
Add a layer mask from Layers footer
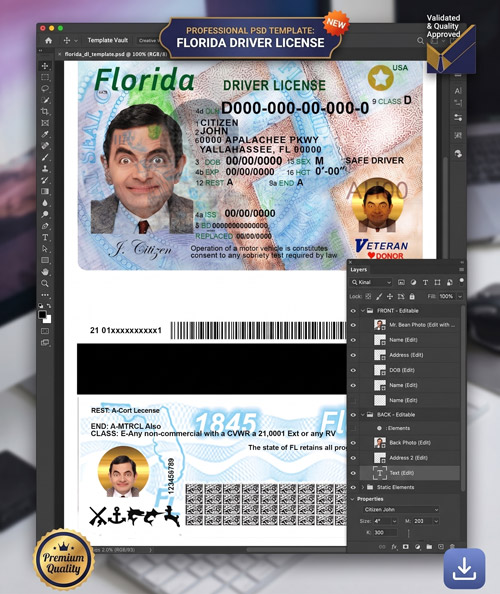coord(406,547)
